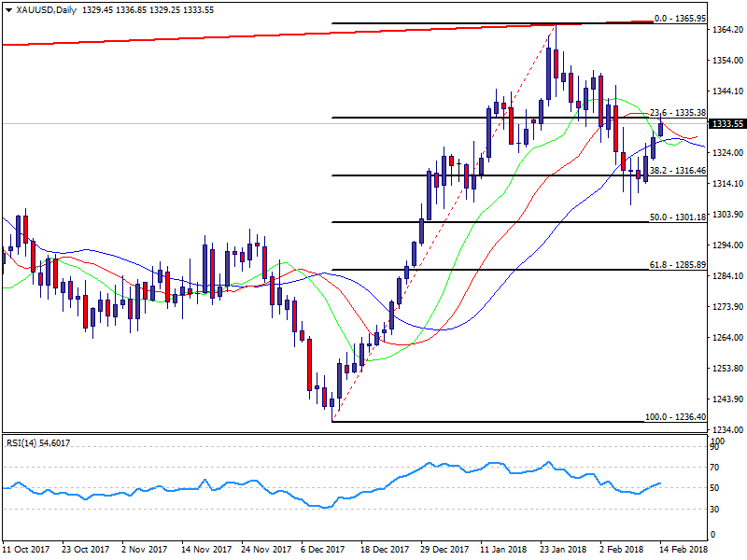Select the 38.2 - 1316.46 retracement label
The width and height of the screenshot is (747, 560).
[677, 171]
